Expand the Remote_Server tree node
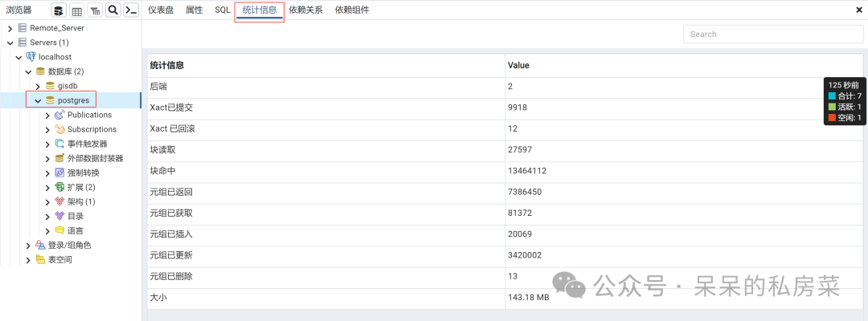The width and height of the screenshot is (868, 321). pyautogui.click(x=10, y=28)
